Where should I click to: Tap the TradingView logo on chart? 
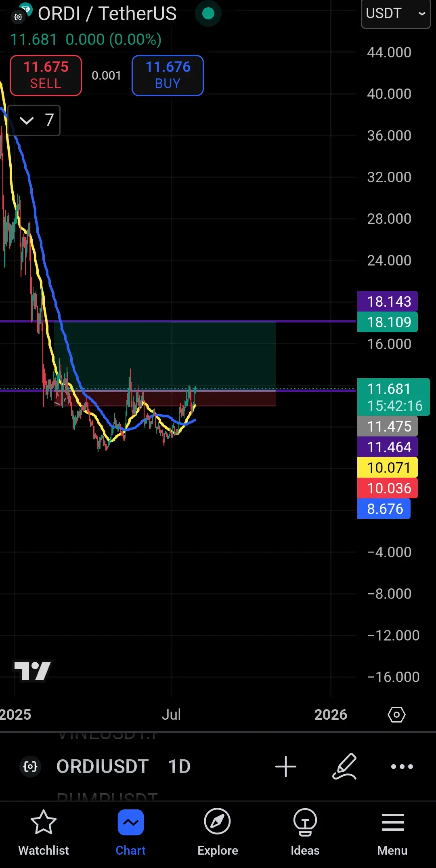pos(33,671)
